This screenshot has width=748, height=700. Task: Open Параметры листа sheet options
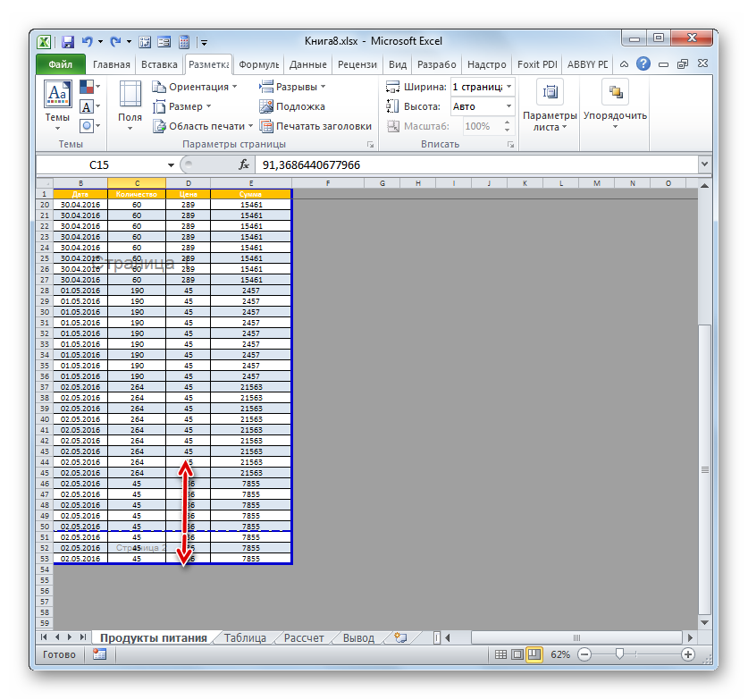tap(550, 105)
